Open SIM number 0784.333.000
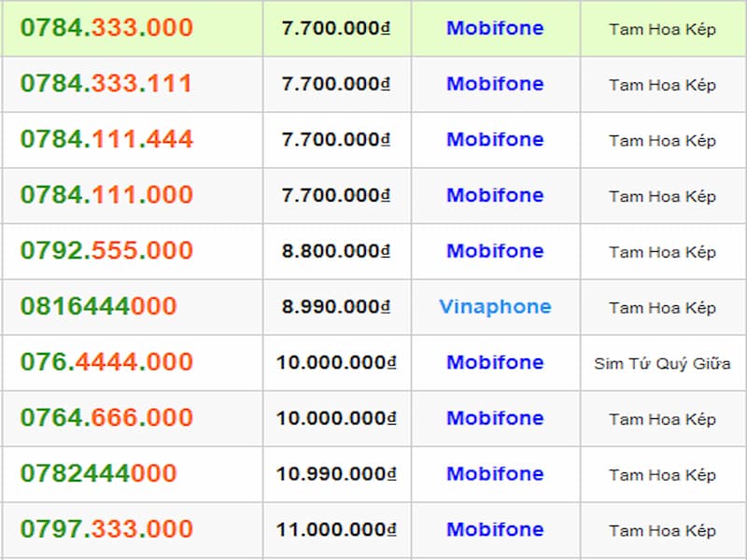This screenshot has height=560, width=747. point(106,28)
